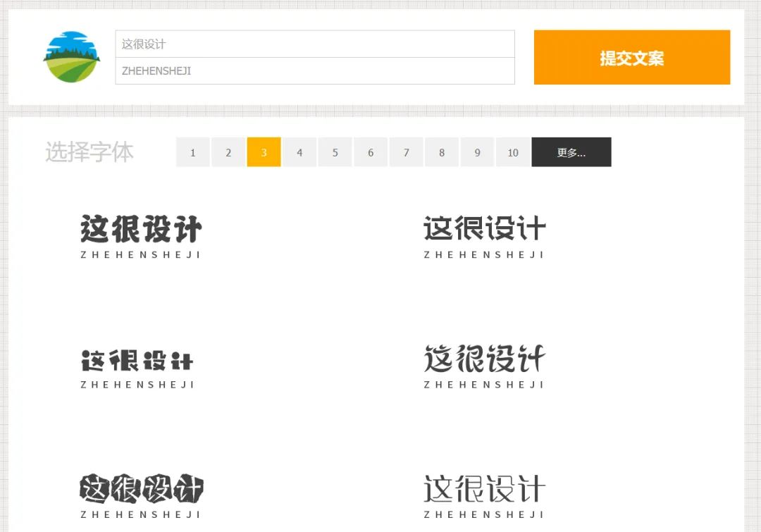This screenshot has width=761, height=532.
Task: Click the circular landscape logo icon
Action: point(70,56)
